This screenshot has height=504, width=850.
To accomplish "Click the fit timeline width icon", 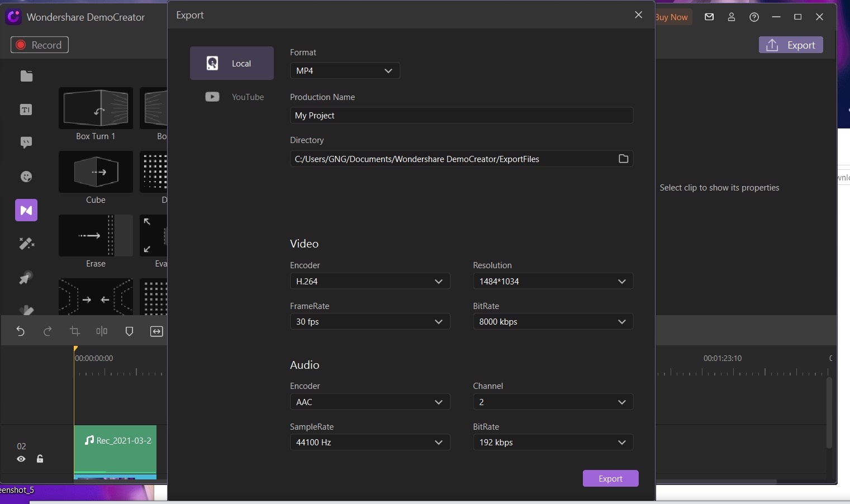I will point(156,331).
